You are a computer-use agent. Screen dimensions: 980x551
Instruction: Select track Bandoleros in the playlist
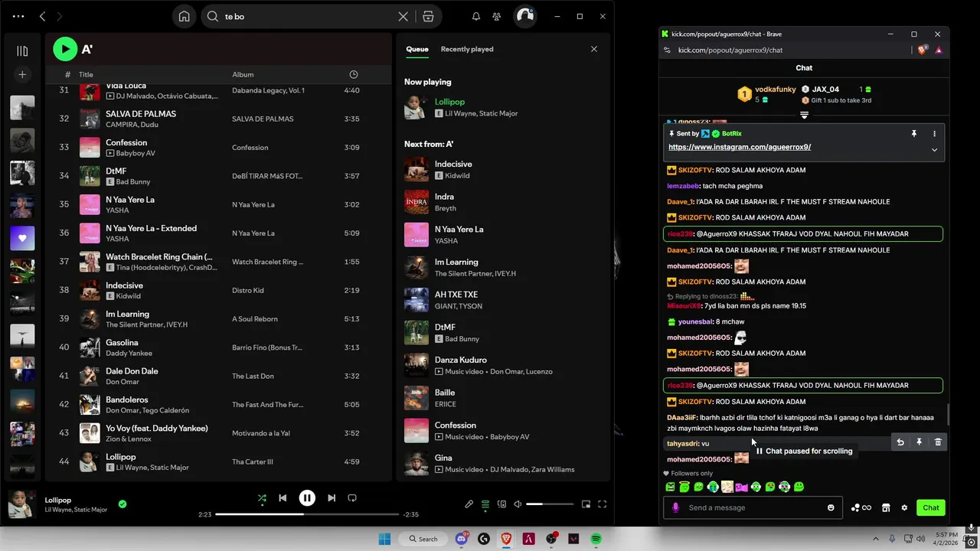click(x=218, y=405)
